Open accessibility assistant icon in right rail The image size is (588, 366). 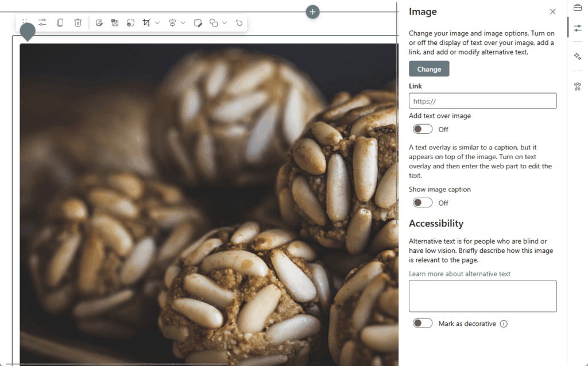(578, 86)
